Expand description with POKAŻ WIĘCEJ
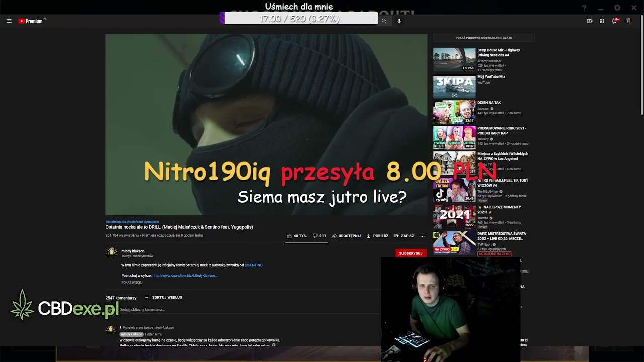 132,283
